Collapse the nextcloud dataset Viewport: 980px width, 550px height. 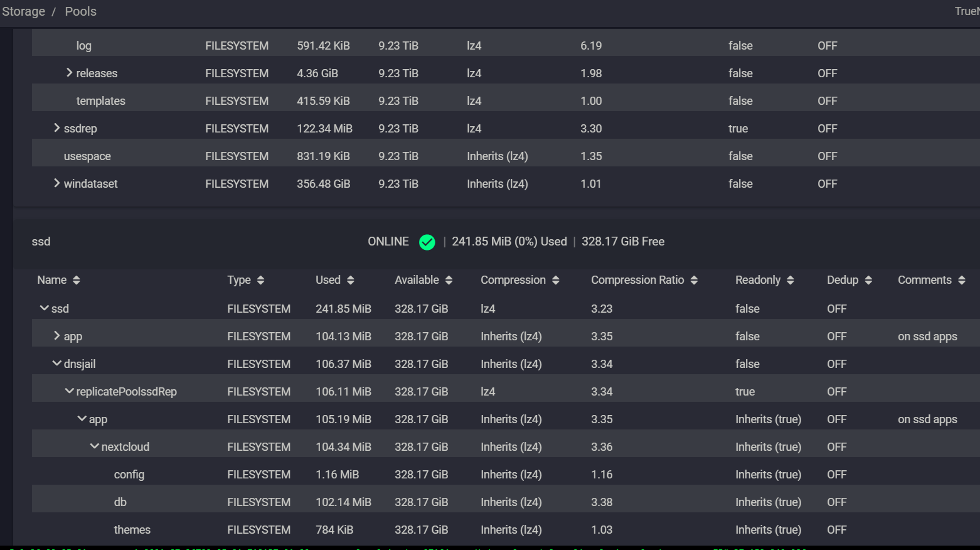94,446
